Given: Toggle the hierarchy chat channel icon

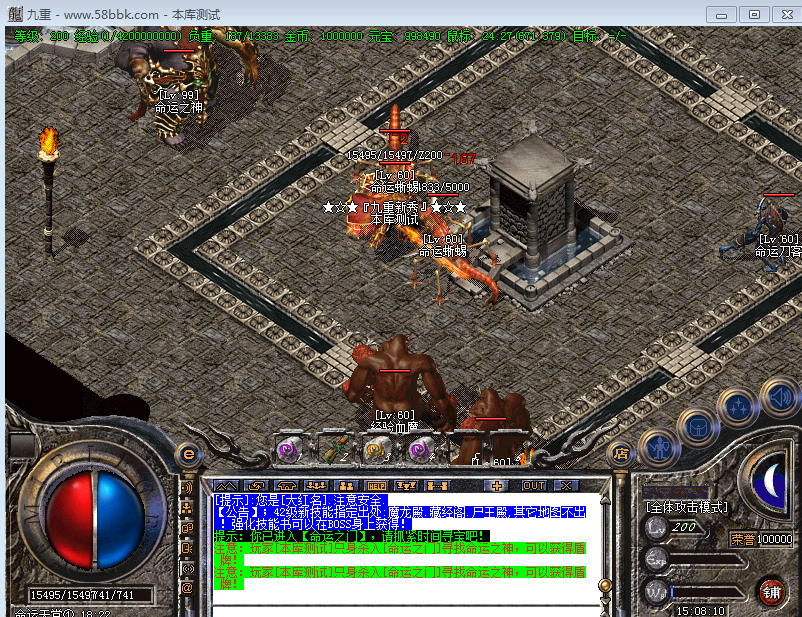Looking at the screenshot, I should 187,508.
